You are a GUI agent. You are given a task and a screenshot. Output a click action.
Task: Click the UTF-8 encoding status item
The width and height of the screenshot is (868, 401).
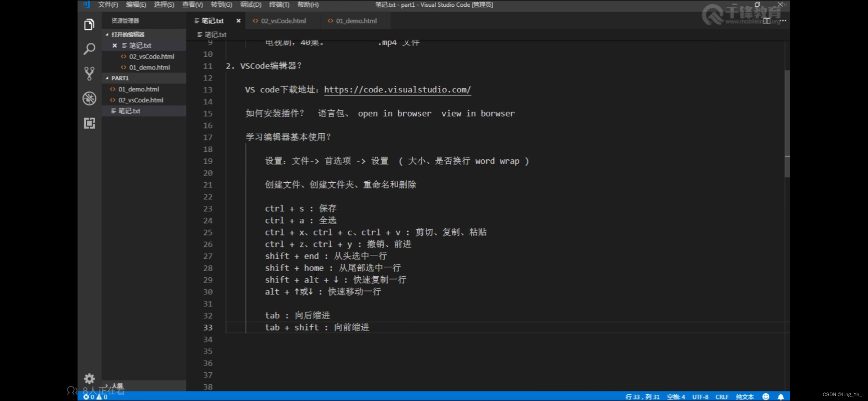700,397
